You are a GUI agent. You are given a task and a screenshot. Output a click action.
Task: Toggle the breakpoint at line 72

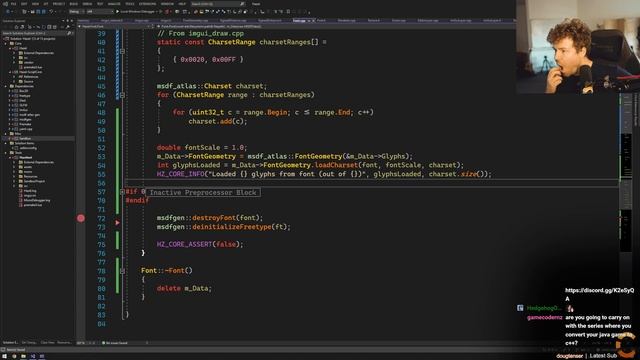pyautogui.click(x=81, y=218)
